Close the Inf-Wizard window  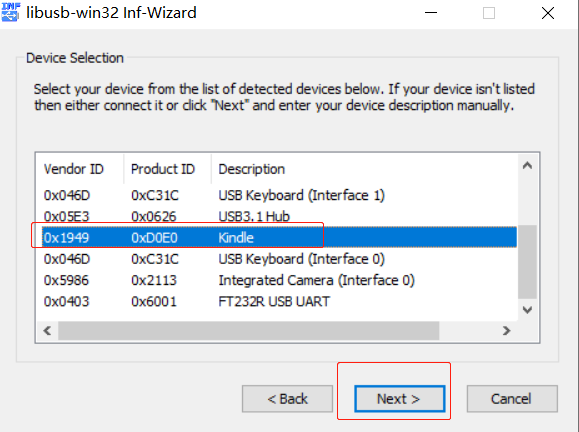click(548, 13)
